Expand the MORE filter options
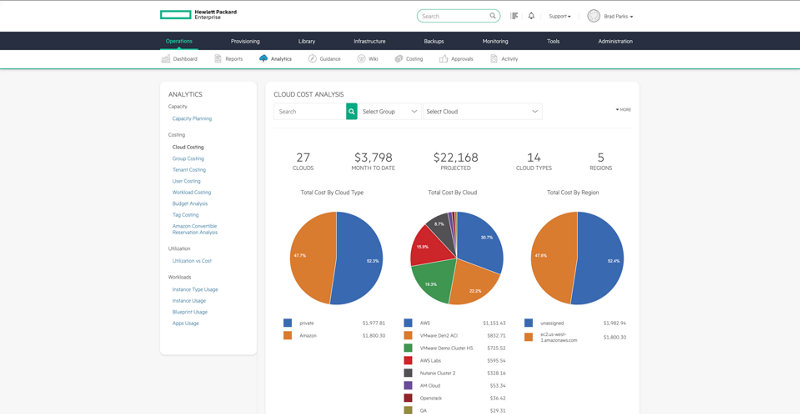The height and width of the screenshot is (414, 800). 624,109
